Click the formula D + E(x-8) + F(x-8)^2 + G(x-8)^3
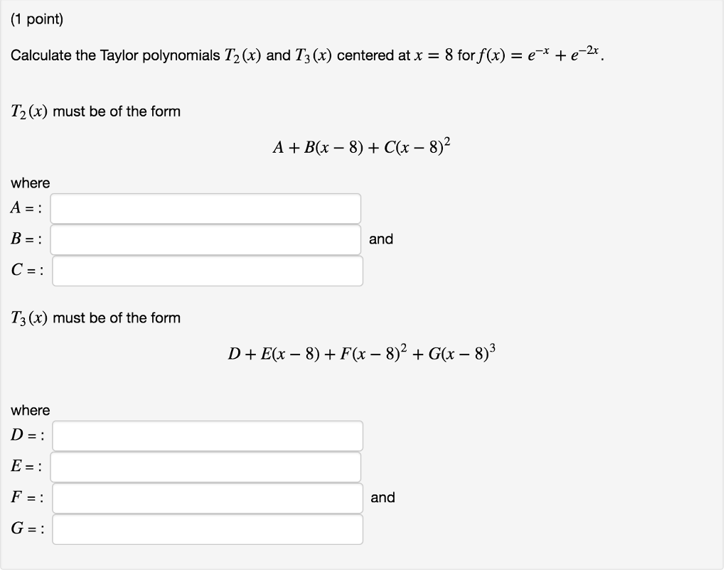This screenshot has width=728, height=574. pos(362,350)
